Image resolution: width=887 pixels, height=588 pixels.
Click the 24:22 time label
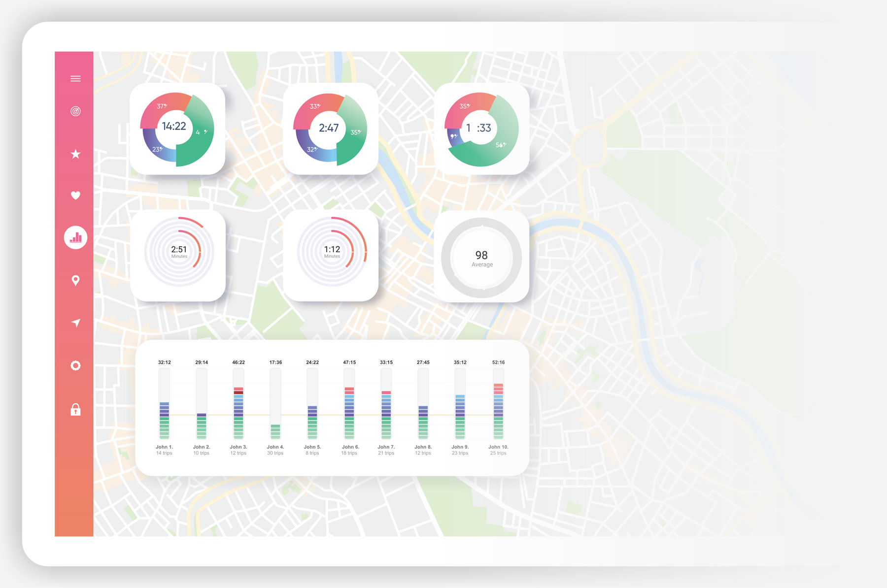tap(312, 362)
